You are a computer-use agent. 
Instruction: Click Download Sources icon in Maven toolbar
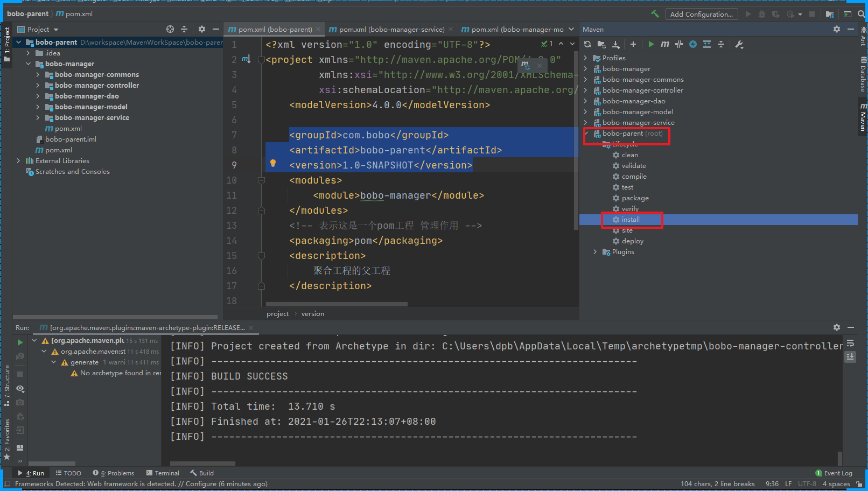click(616, 44)
